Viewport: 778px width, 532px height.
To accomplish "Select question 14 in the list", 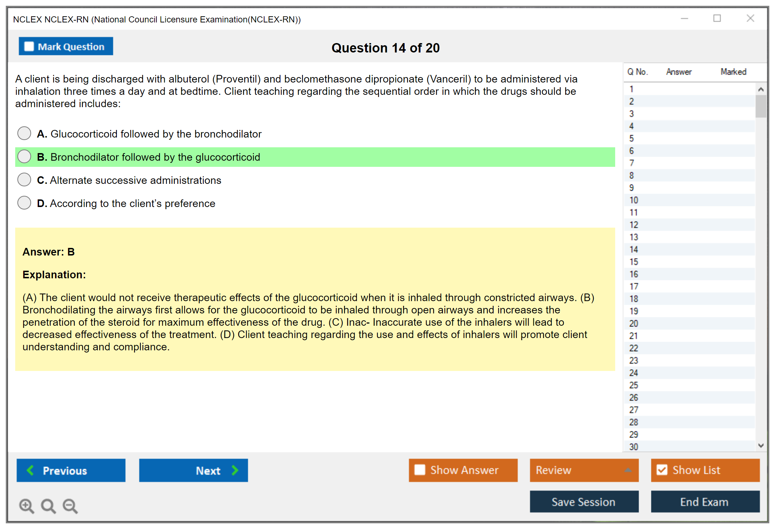I will coord(634,249).
